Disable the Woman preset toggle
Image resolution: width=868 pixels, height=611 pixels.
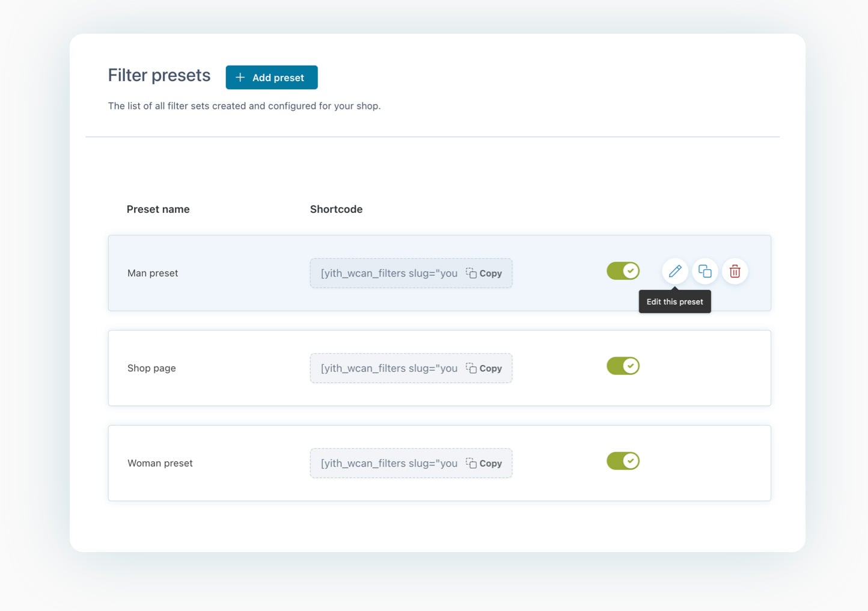tap(623, 461)
